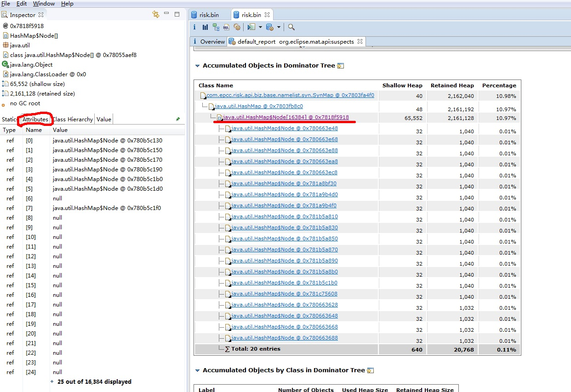Select attribute row [6] with null value
571x392 pixels.
92,199
